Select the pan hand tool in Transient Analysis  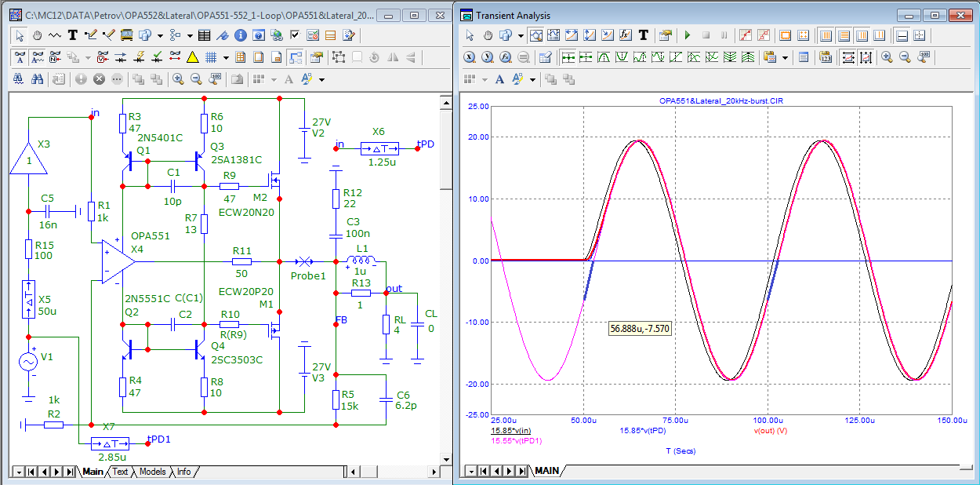point(487,35)
